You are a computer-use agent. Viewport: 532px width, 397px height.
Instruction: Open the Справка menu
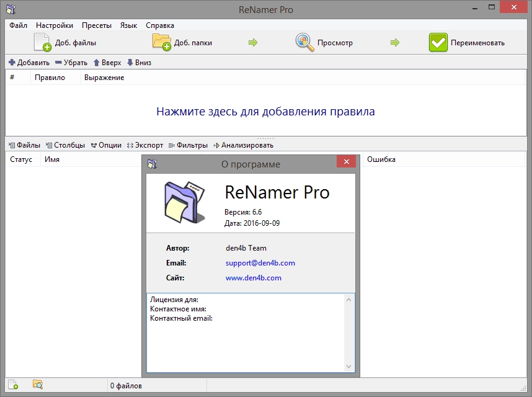click(x=160, y=25)
